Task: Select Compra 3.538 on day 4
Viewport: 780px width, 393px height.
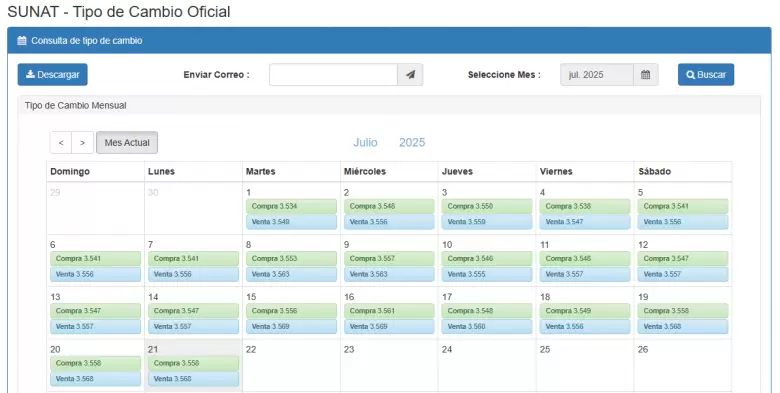Action: coord(585,206)
